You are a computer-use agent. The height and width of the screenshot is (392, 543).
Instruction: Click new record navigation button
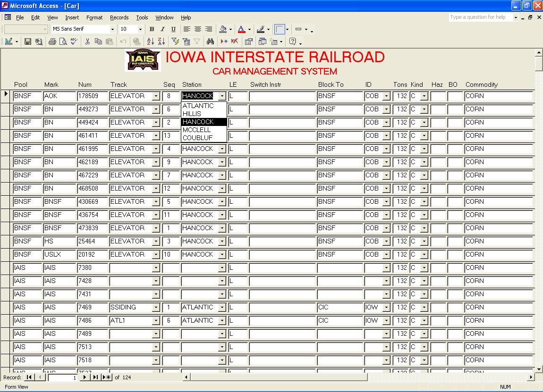pos(107,377)
